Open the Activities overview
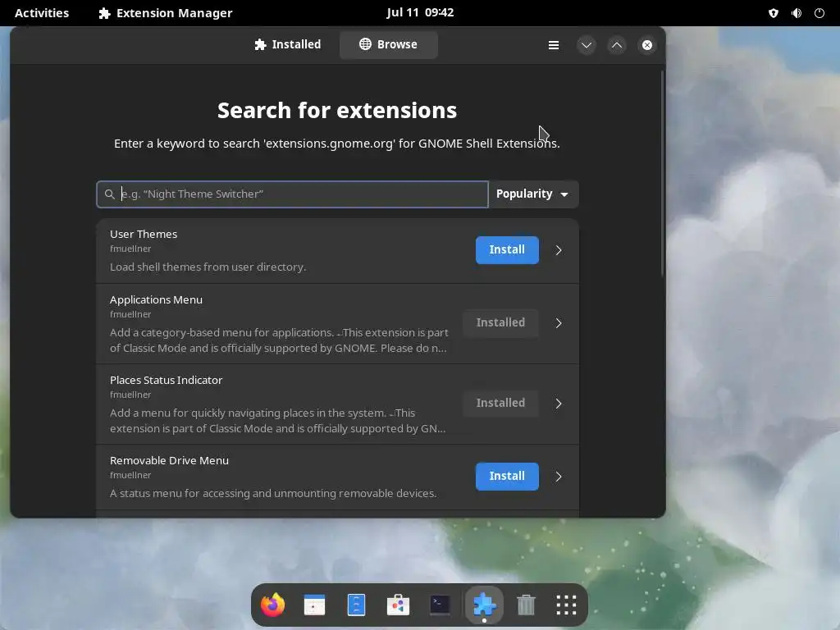 point(42,13)
